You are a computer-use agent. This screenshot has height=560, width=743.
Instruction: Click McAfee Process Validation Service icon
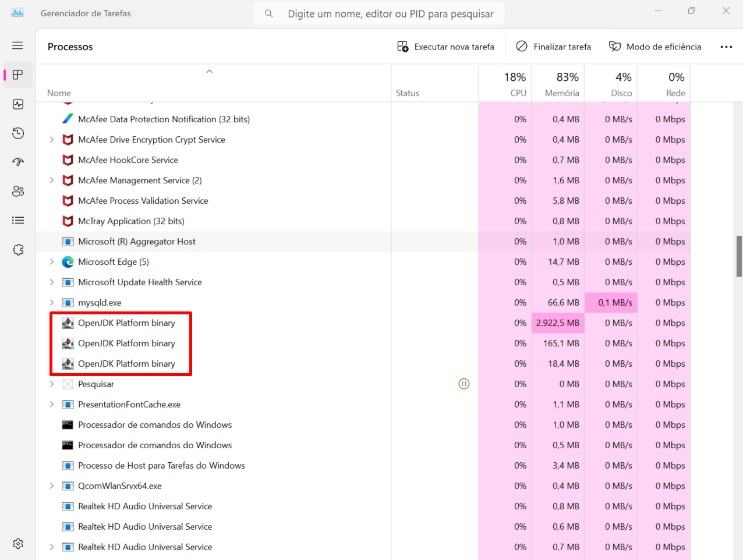68,201
